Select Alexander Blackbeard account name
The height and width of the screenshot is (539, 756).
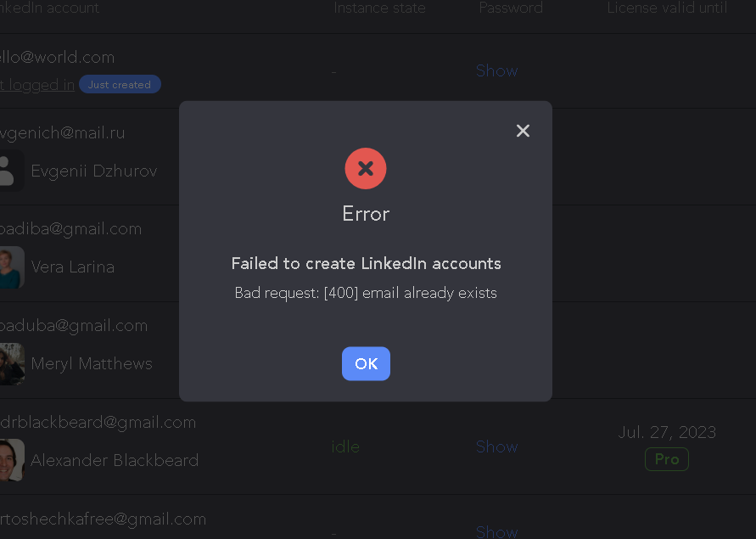(115, 460)
